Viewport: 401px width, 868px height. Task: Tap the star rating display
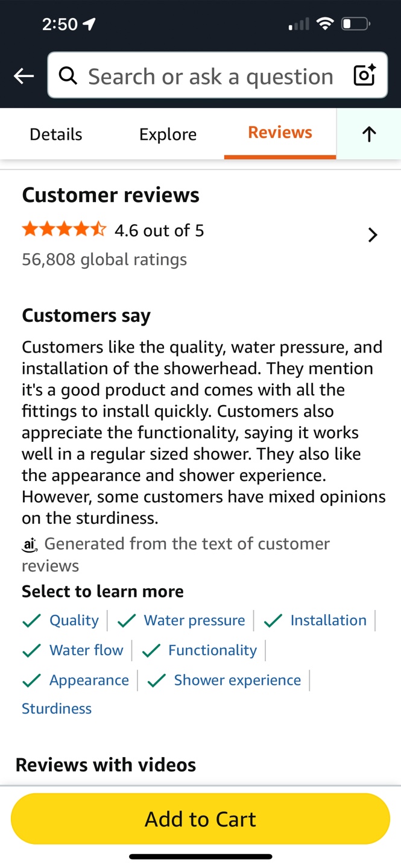pyautogui.click(x=65, y=229)
